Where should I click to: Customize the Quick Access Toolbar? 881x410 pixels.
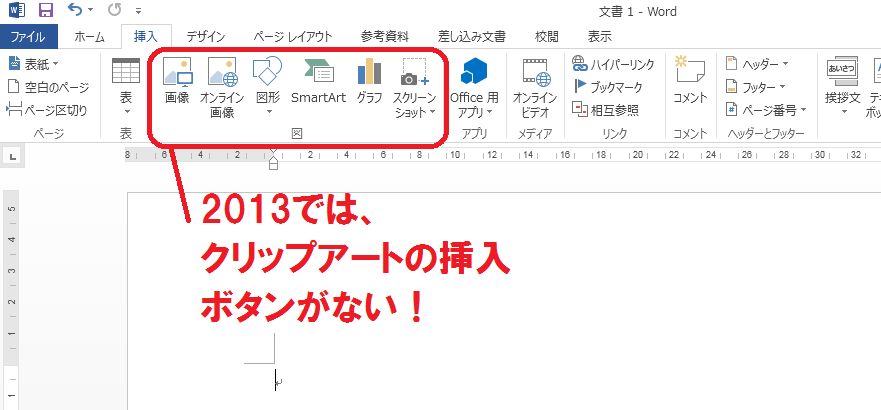pos(138,11)
